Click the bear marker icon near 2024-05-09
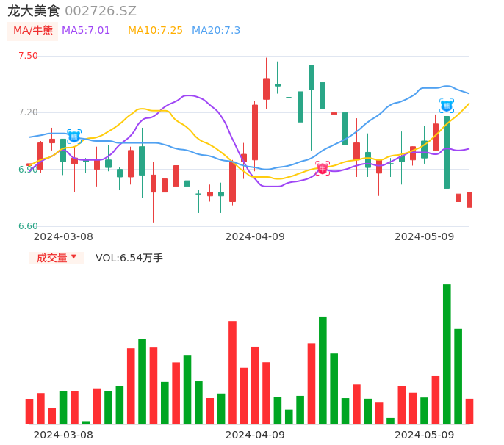 (x=447, y=106)
